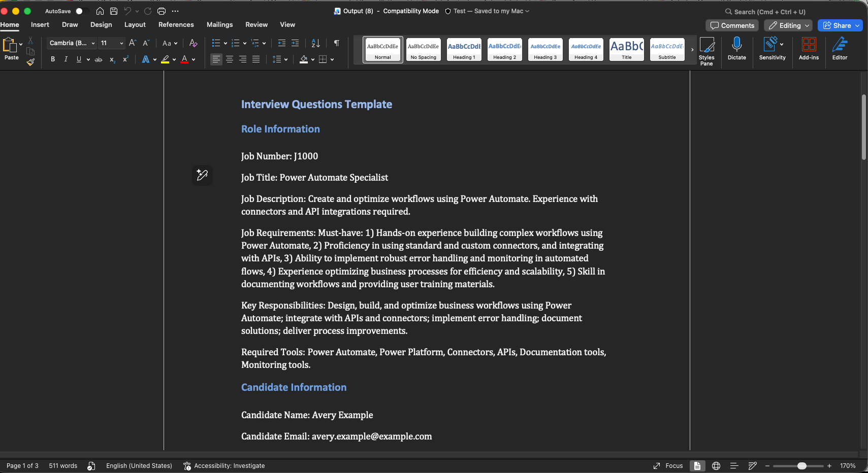Launch the Editor proofing tool

[840, 49]
